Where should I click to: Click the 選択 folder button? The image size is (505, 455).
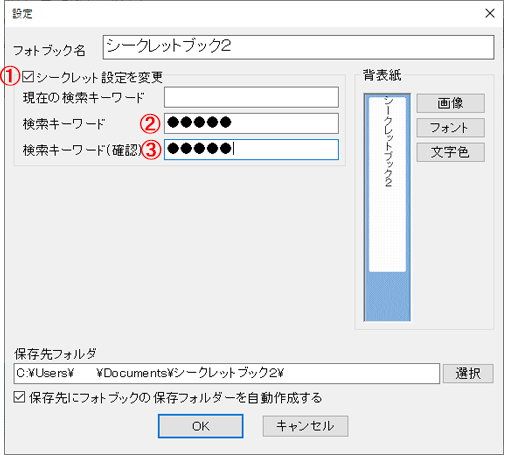pos(468,373)
